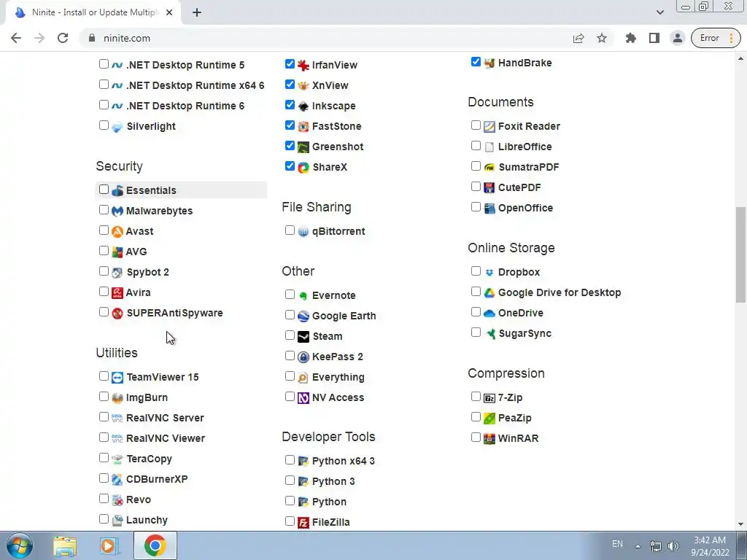
Task: Bookmark this page with the star icon
Action: 602,38
